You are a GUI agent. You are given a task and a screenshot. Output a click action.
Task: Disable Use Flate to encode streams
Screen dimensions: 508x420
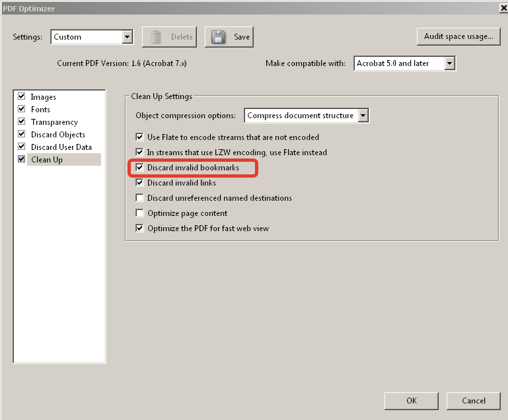139,137
